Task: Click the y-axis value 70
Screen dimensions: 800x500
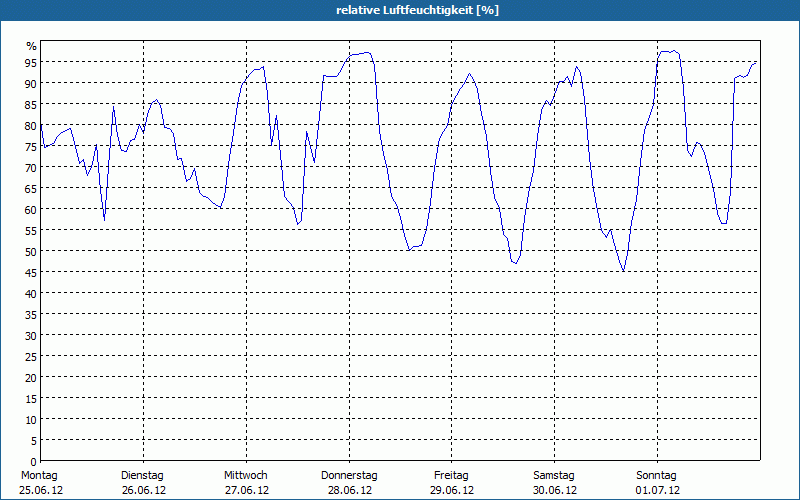Action: [x=31, y=167]
